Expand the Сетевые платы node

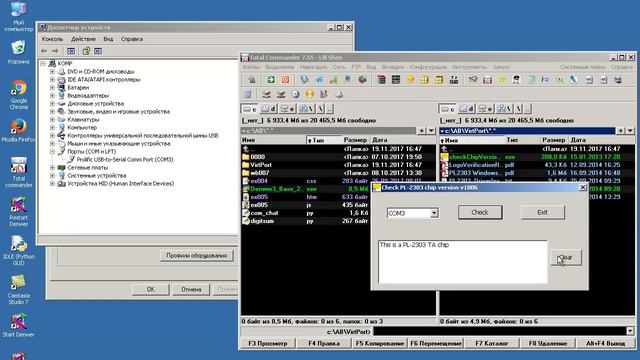coord(52,167)
